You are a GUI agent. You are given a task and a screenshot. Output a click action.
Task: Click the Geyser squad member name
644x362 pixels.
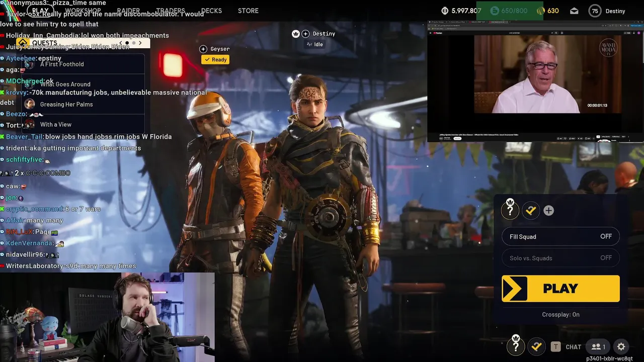[220, 49]
